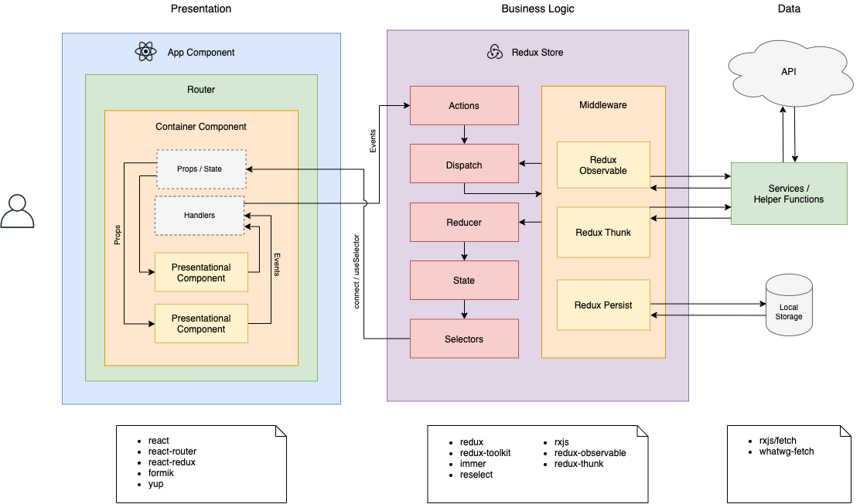Click the Props / State box
The width and height of the screenshot is (860, 504).
pyautogui.click(x=201, y=169)
